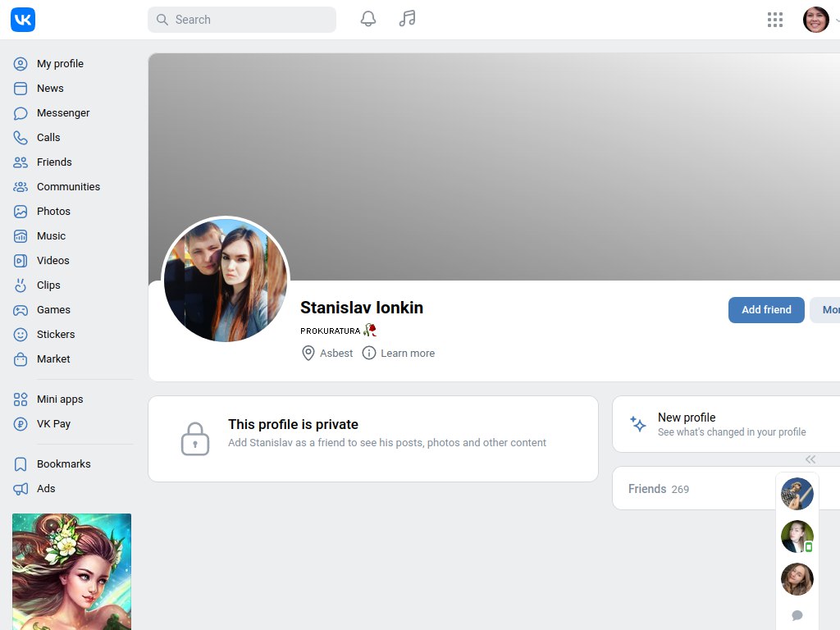The width and height of the screenshot is (840, 630).
Task: Open the notifications bell
Action: point(368,19)
